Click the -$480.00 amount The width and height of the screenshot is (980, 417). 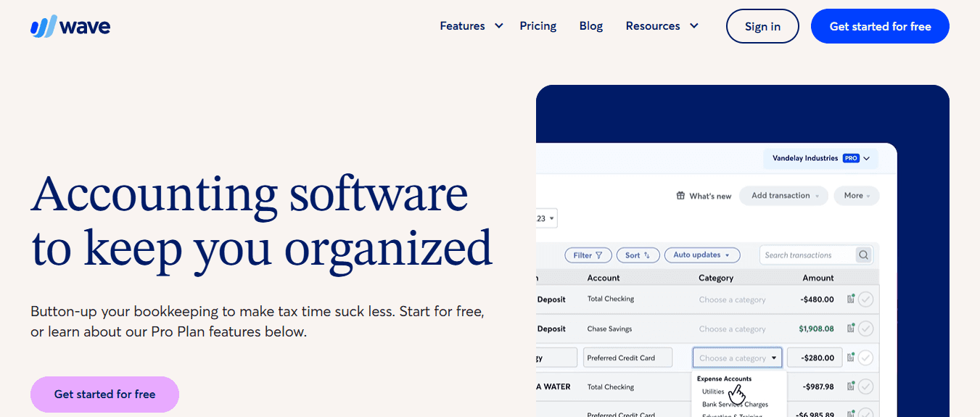817,300
